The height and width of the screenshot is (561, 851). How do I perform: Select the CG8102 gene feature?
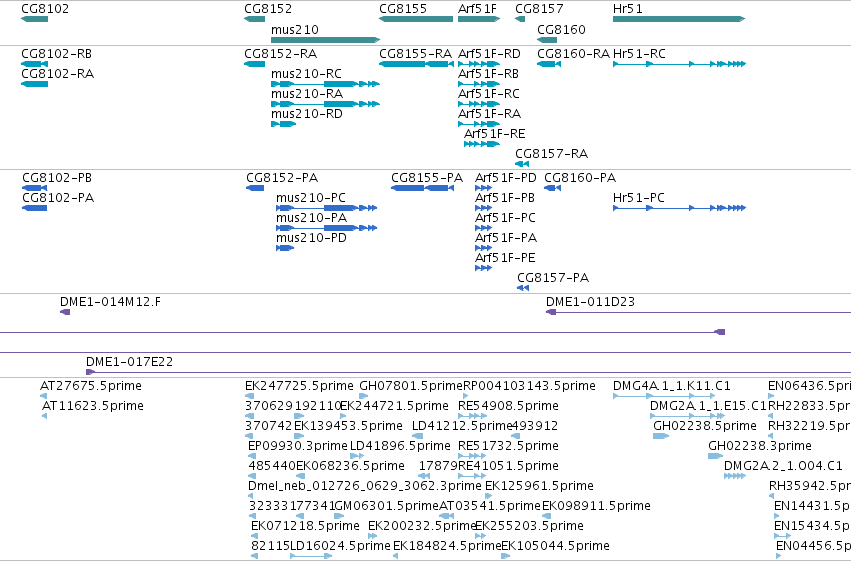pos(35,19)
